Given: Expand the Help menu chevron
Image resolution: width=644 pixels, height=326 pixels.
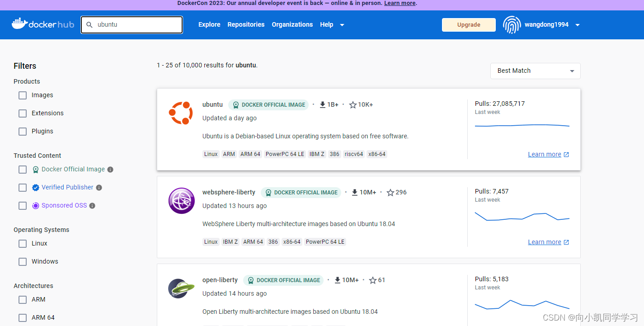Looking at the screenshot, I should click(x=342, y=25).
